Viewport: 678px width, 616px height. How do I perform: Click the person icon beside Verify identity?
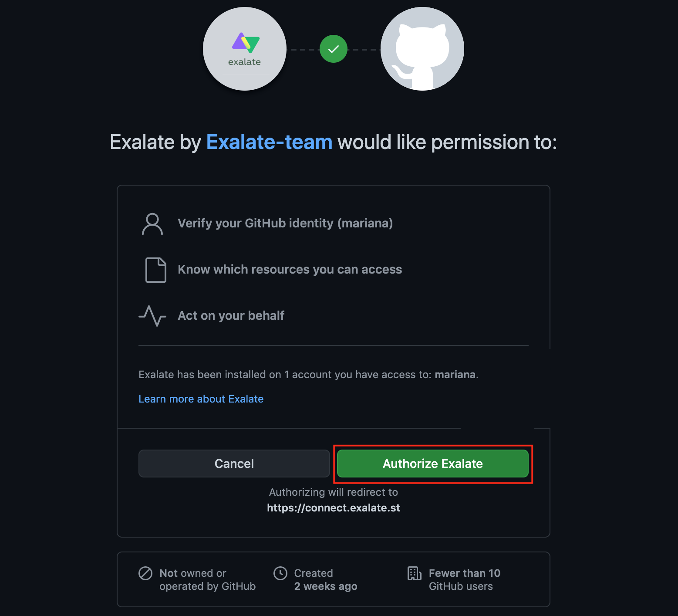point(152,224)
